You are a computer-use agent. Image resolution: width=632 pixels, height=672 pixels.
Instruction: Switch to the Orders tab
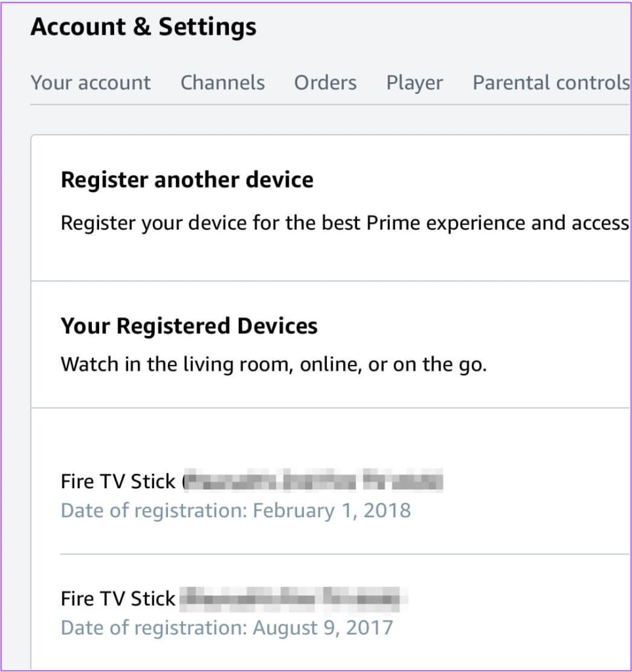(324, 82)
